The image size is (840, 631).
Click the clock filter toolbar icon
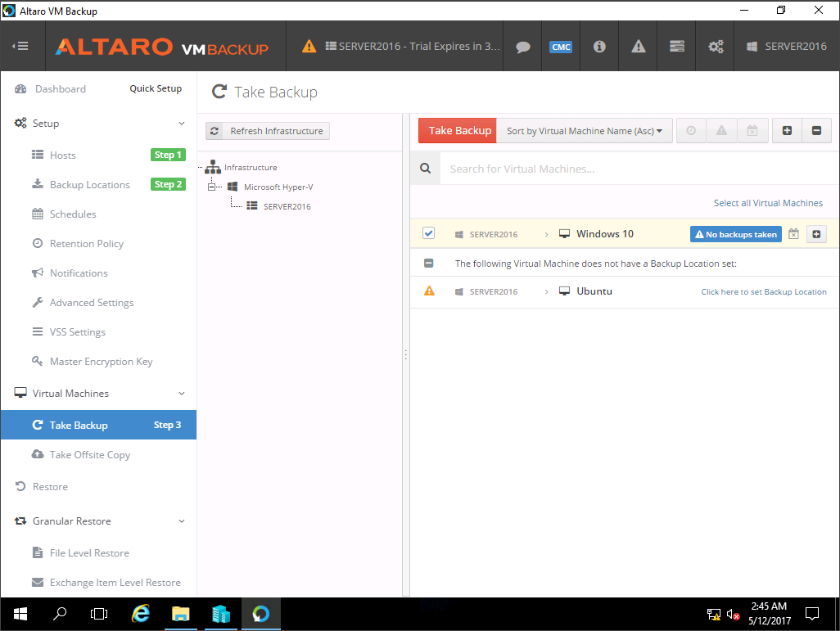click(x=691, y=131)
